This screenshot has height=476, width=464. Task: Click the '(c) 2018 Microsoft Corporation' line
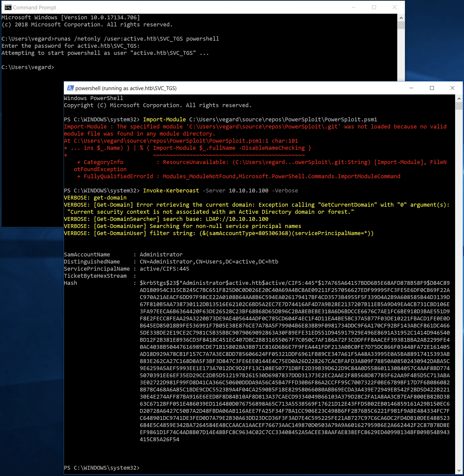pos(87,25)
